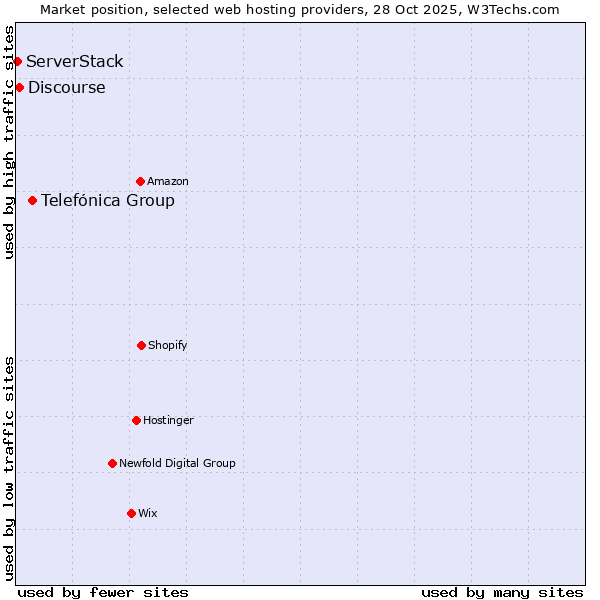
Task: Click the red Discourse data point marker
Action: click(x=19, y=88)
